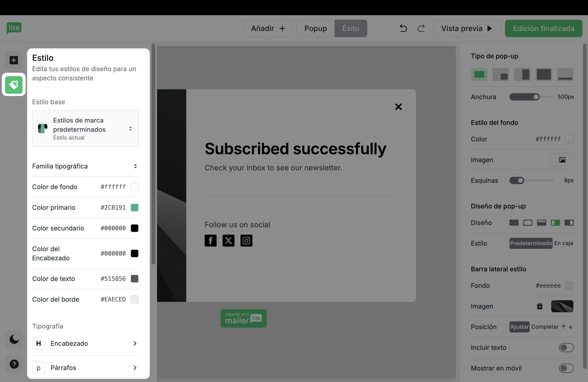Screen dimensions: 588x382
Task: Expand the Encabezado typography settings
Action: (x=85, y=343)
